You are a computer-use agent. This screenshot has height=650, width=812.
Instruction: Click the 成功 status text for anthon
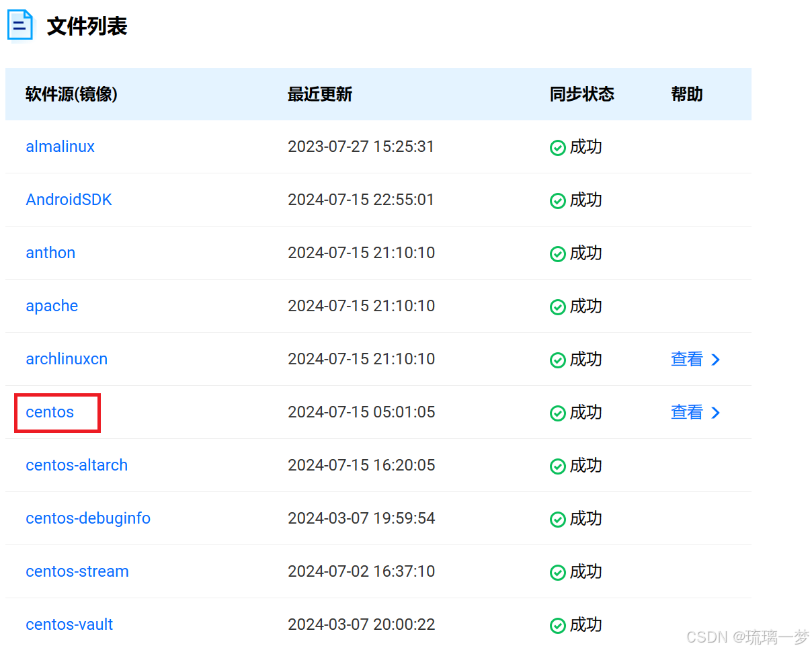click(586, 253)
